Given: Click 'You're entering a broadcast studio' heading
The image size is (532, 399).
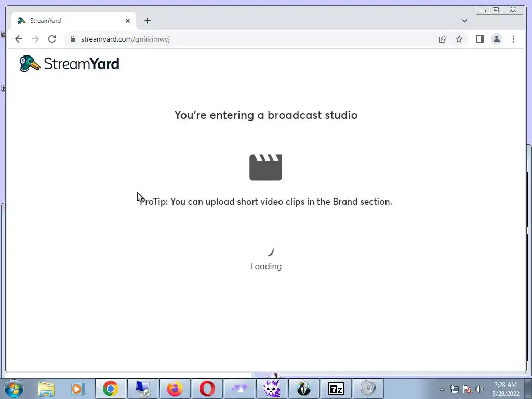Looking at the screenshot, I should coord(266,115).
